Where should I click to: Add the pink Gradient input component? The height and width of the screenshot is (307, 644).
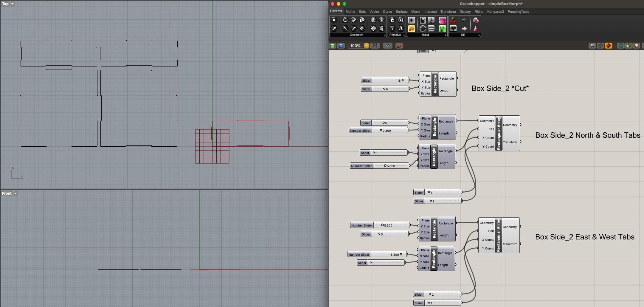click(x=443, y=20)
